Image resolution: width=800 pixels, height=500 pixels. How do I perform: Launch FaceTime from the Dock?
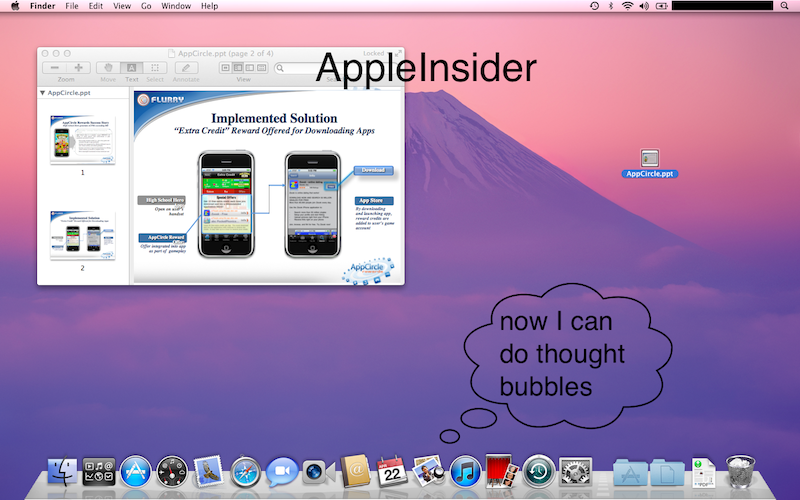point(318,471)
